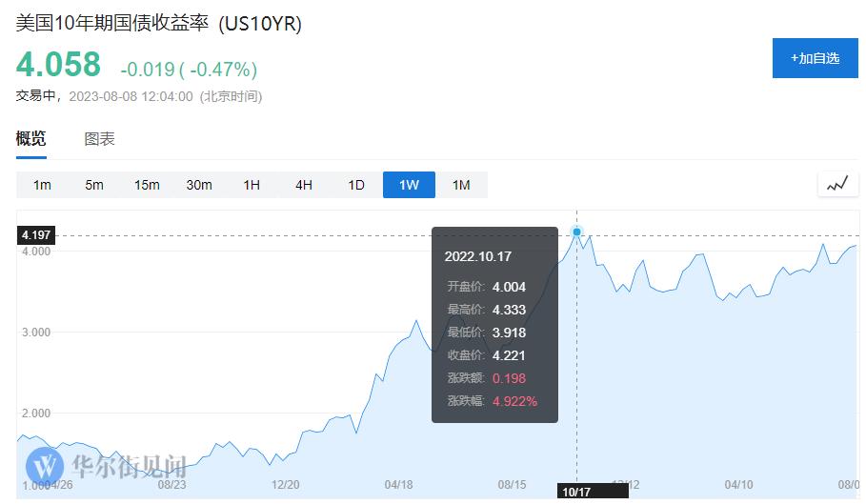Switch to the 30m interval

pyautogui.click(x=199, y=185)
